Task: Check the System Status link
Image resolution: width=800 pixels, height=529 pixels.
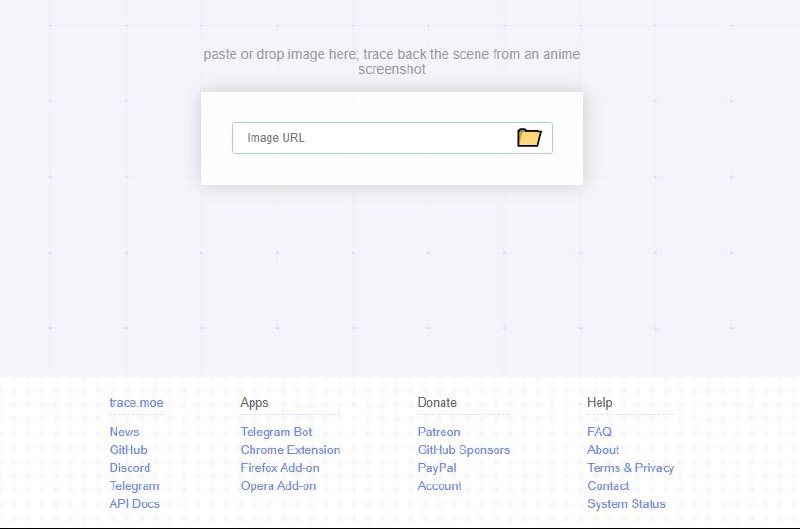Action: [x=626, y=504]
